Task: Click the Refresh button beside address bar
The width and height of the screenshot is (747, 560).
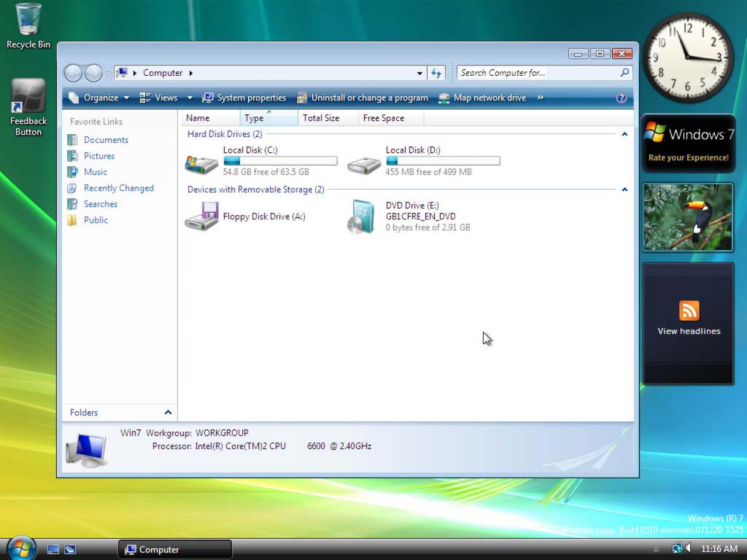Action: coord(437,73)
